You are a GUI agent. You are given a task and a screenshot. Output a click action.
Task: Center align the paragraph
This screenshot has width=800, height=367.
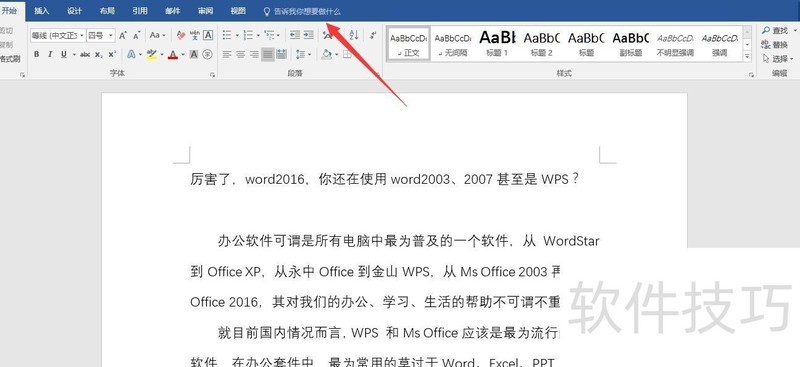(240, 54)
